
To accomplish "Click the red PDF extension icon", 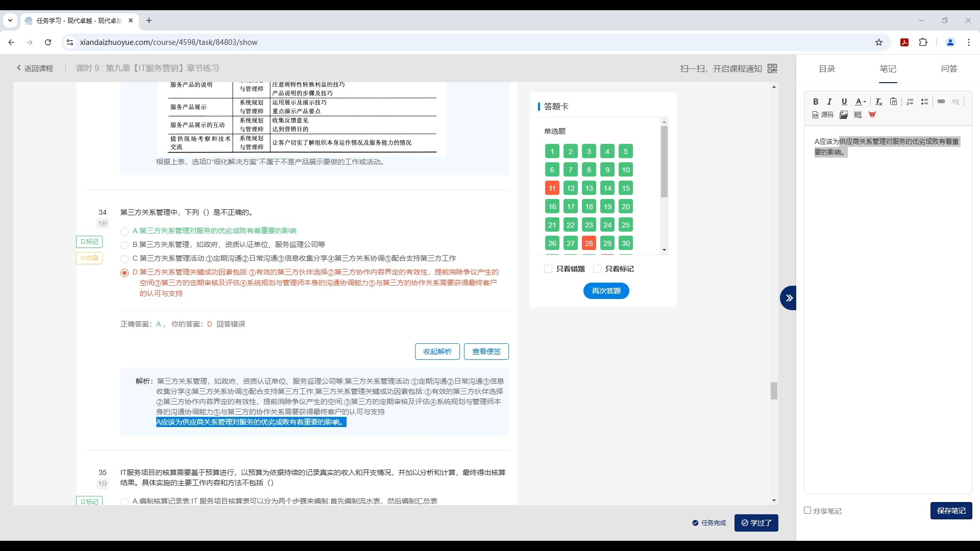I will pos(904,42).
